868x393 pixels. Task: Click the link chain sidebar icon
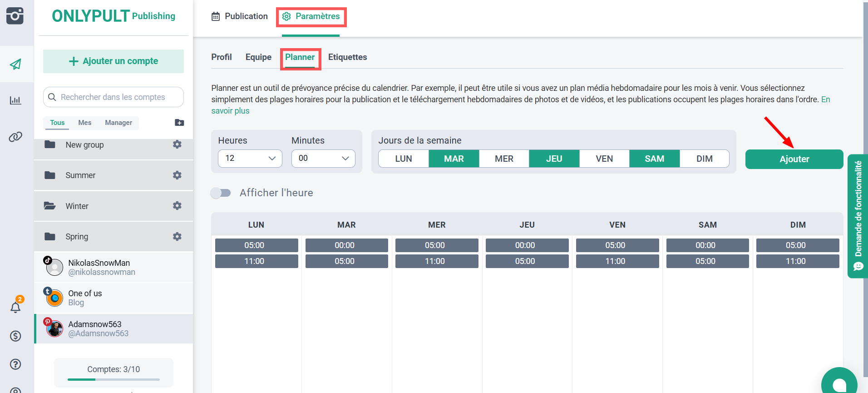coord(15,137)
